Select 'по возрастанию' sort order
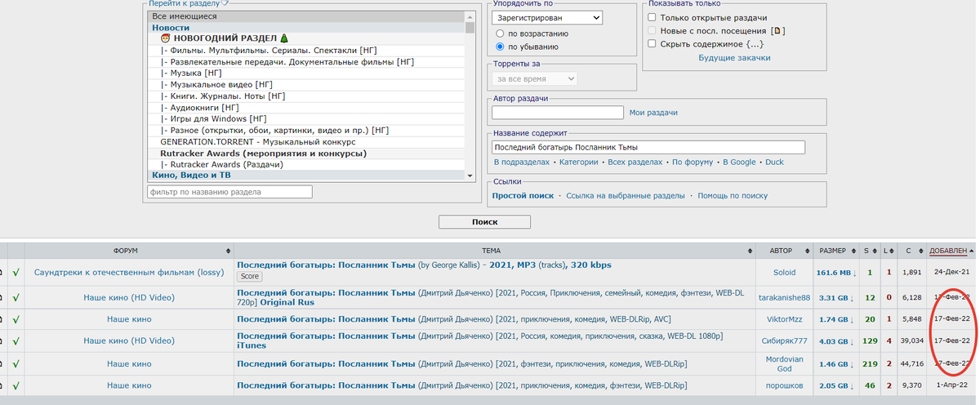Viewport: 980px width, 405px height. 500,33
